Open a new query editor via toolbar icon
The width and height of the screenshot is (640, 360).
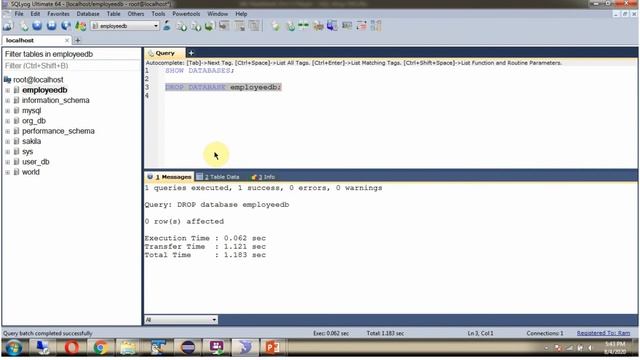click(x=24, y=26)
